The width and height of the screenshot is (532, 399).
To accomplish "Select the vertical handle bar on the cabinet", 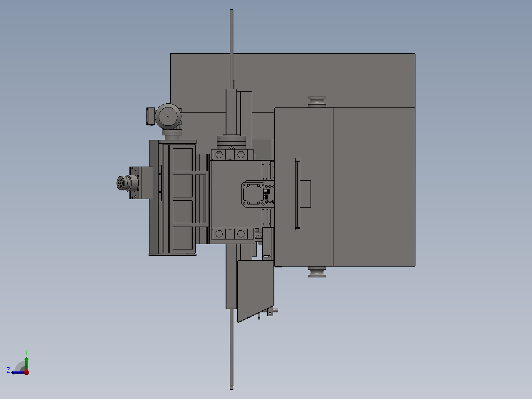I will (x=297, y=194).
